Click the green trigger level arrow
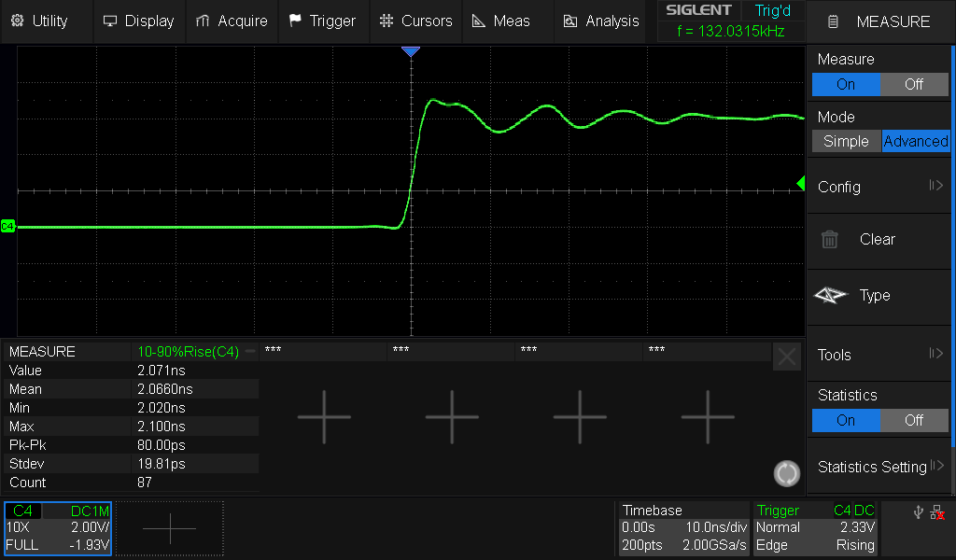The width and height of the screenshot is (956, 560). pyautogui.click(x=800, y=184)
